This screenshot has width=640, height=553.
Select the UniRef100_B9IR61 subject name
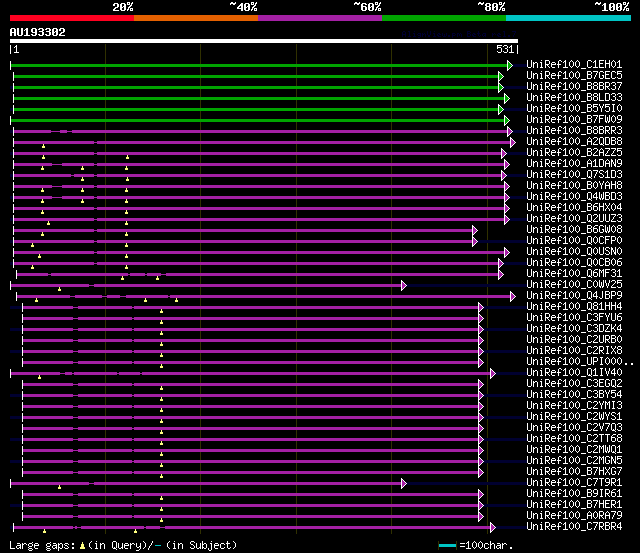pyautogui.click(x=574, y=494)
